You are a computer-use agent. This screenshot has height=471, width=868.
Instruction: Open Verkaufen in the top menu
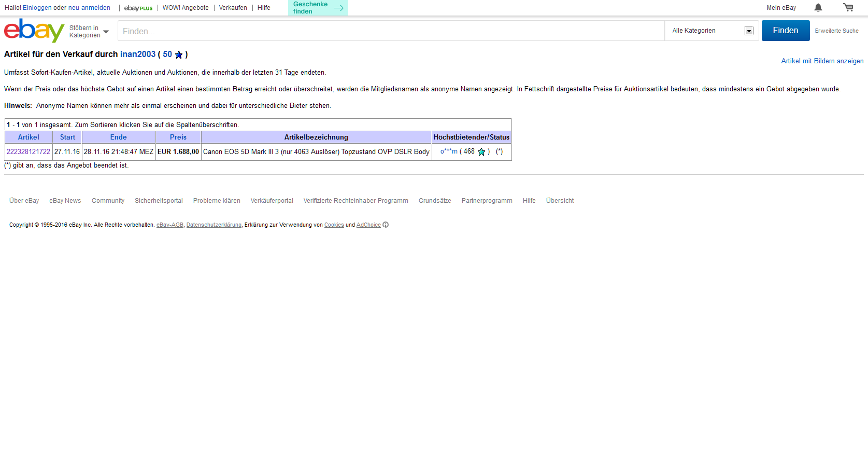(233, 8)
